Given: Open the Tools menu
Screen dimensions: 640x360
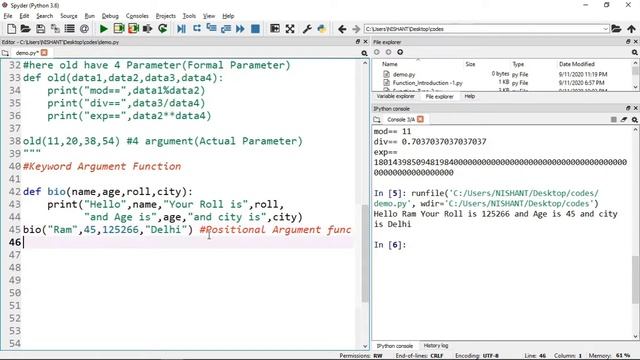Looking at the screenshot, I should tap(189, 16).
